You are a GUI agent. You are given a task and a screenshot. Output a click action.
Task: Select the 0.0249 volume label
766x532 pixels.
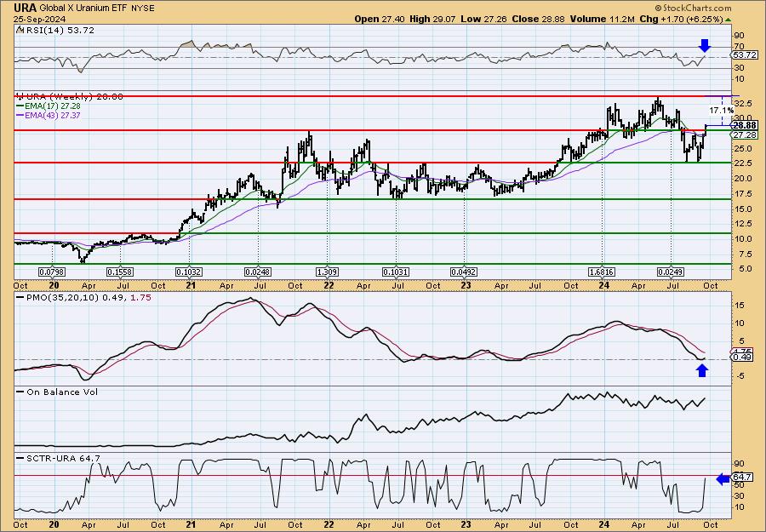671,272
